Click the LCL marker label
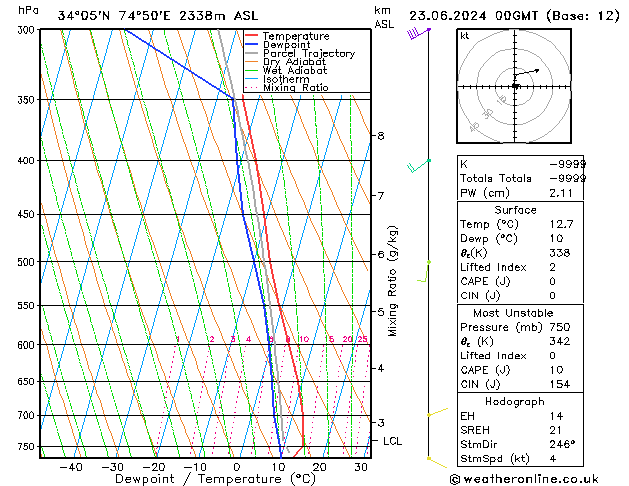Viewport: 629px width, 486px height. pos(392,441)
